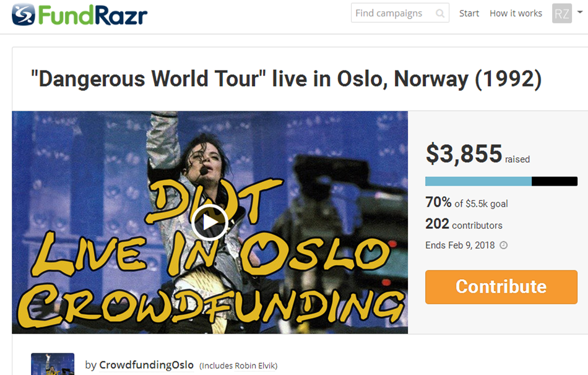Click the campaign title heading
The height and width of the screenshot is (375, 588).
286,79
